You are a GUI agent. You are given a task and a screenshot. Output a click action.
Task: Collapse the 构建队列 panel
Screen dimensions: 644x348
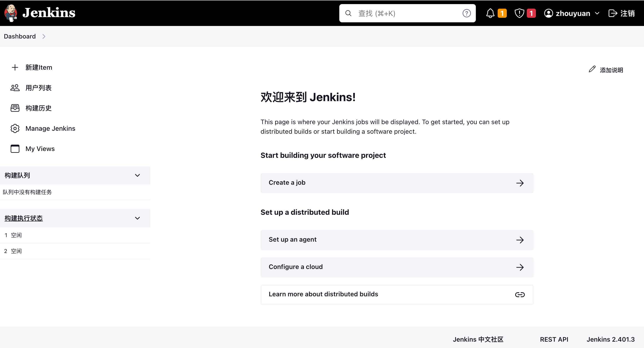tap(137, 175)
